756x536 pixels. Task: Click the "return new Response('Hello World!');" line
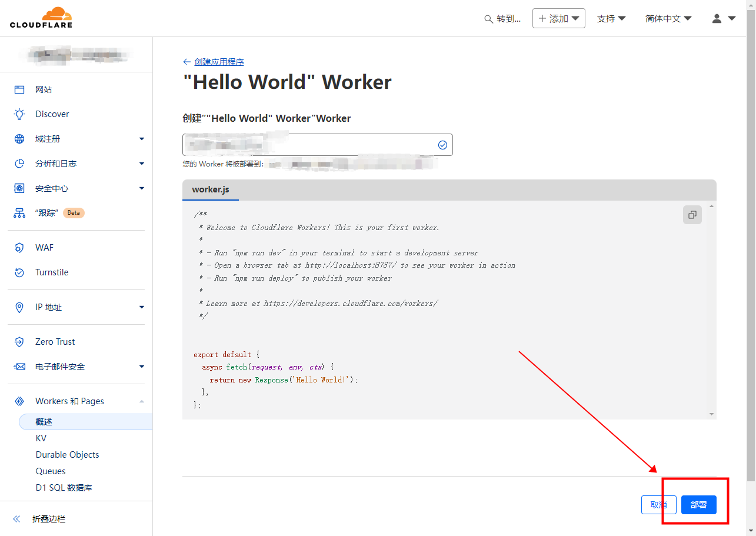(284, 380)
